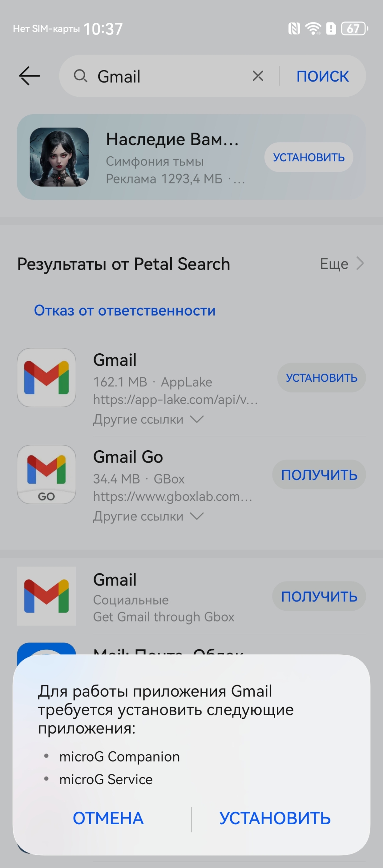The image size is (383, 868).
Task: Install the advertised Наследие game
Action: (x=308, y=157)
